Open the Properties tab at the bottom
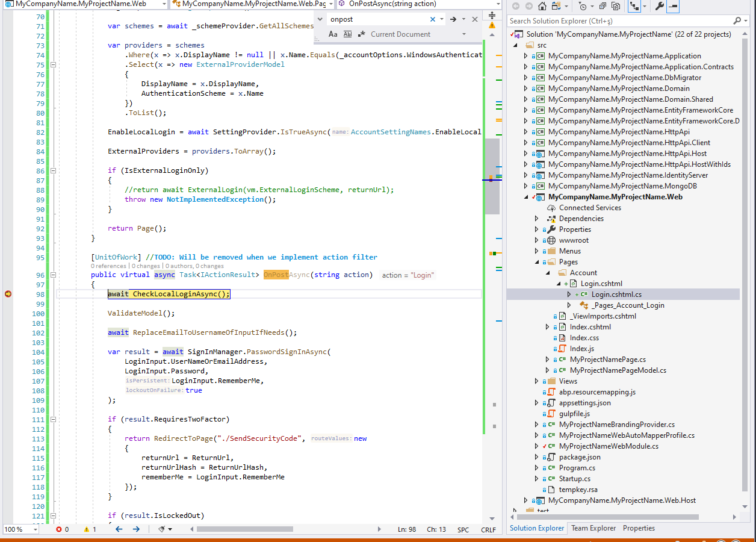756x542 pixels. tap(639, 528)
